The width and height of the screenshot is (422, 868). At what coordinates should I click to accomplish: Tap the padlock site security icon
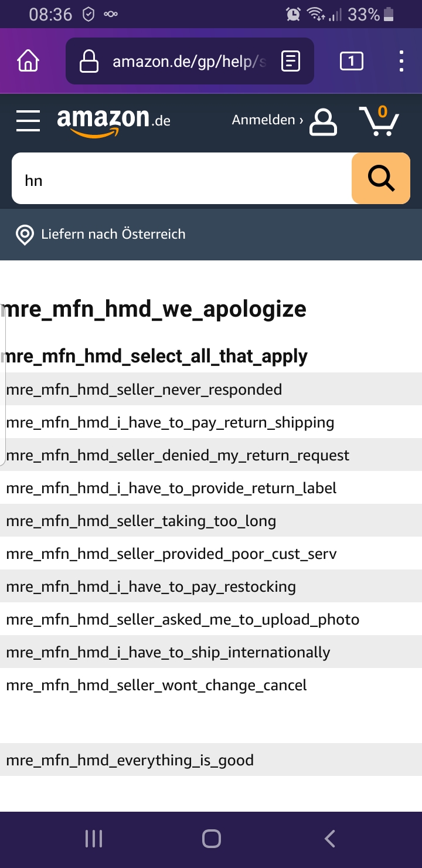pos(89,61)
